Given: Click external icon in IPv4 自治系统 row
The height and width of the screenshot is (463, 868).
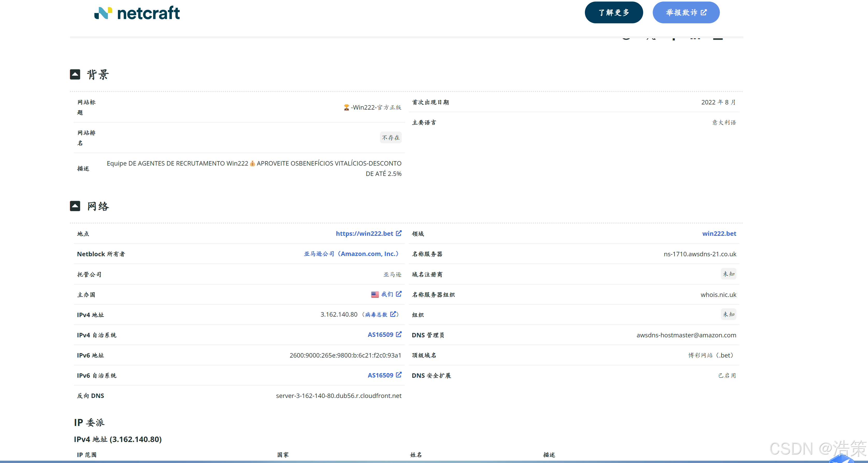Looking at the screenshot, I should point(399,334).
